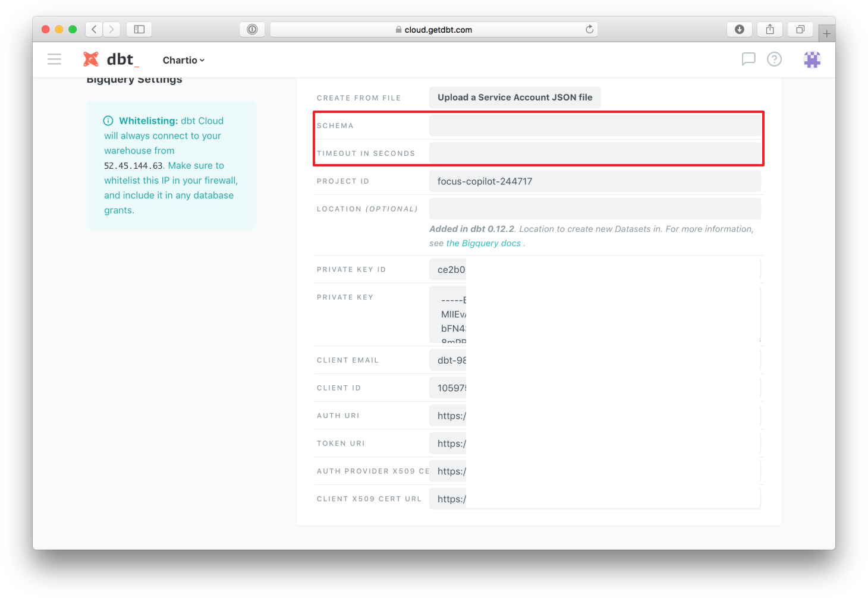This screenshot has height=598, width=868.
Task: Click the 'Added in dbt 0.12.2' note
Action: [x=472, y=229]
